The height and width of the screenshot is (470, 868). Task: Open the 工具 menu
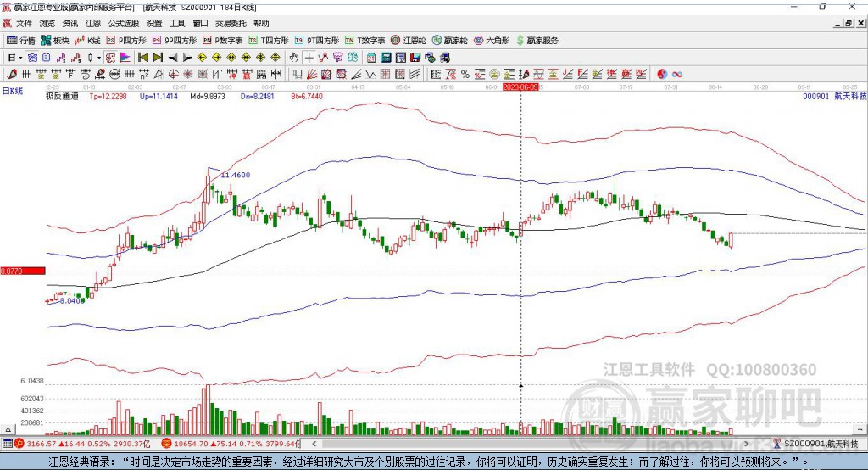(177, 23)
